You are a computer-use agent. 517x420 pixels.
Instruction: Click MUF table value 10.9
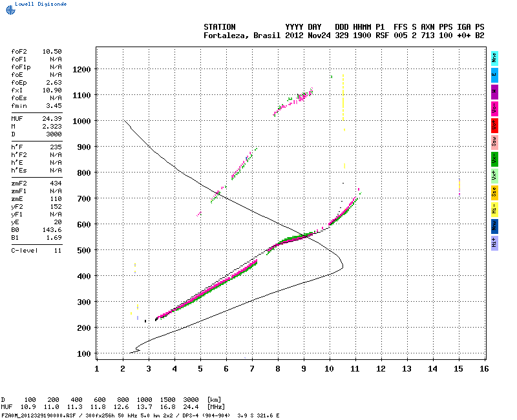click(28, 407)
